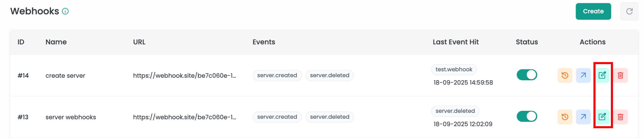Click the blue arrow icon for webhook #13

coord(583,117)
